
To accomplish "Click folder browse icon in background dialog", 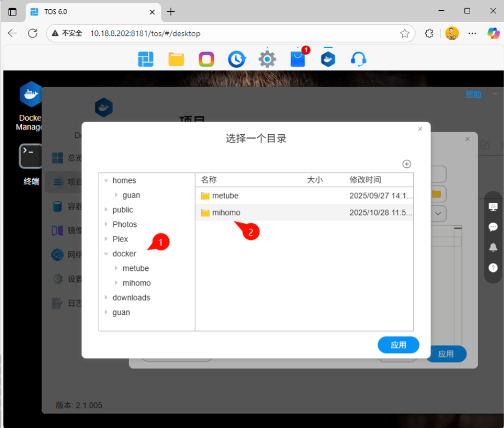I will click(x=436, y=194).
